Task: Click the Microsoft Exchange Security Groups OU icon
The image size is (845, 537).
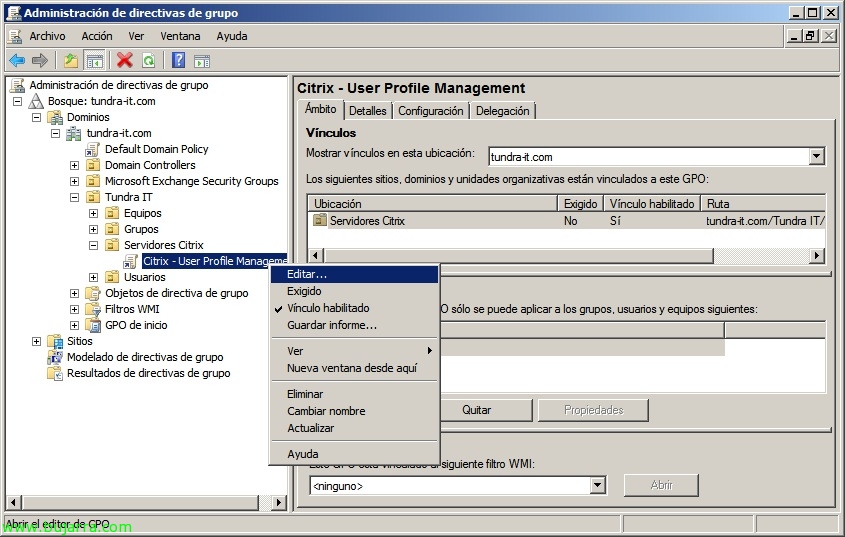Action: (x=93, y=181)
